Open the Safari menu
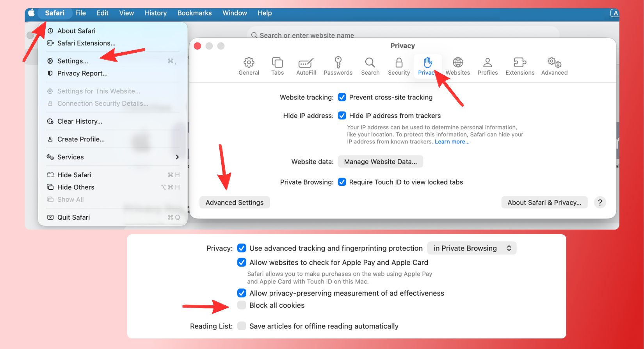This screenshot has height=349, width=644. click(55, 13)
